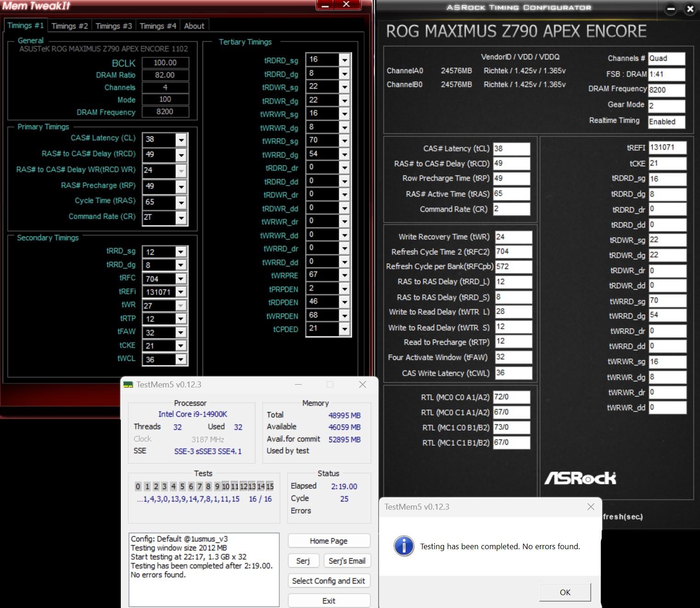Click Four Activate Window (tFAW) field in ASRock

(514, 357)
